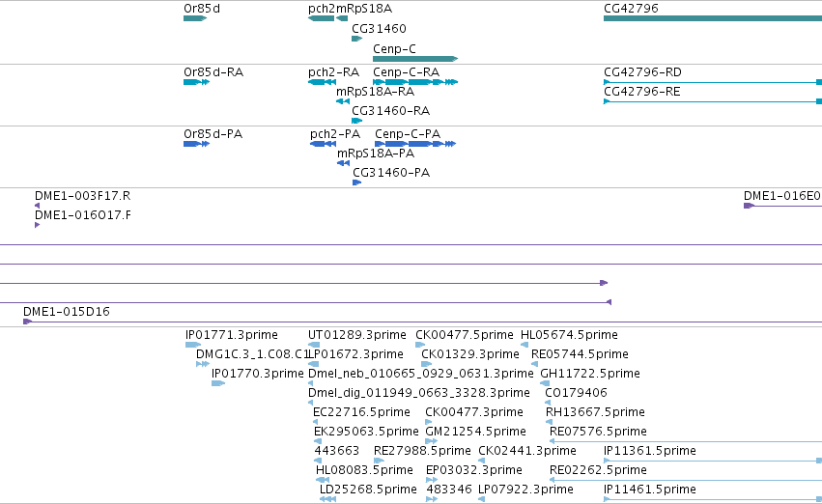Select the Cenp-C gene feature

415,59
